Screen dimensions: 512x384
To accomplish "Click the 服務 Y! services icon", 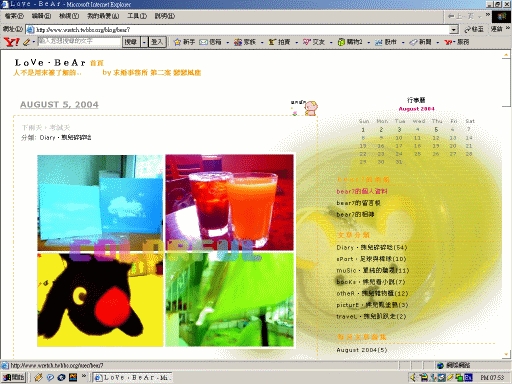I will pos(449,42).
